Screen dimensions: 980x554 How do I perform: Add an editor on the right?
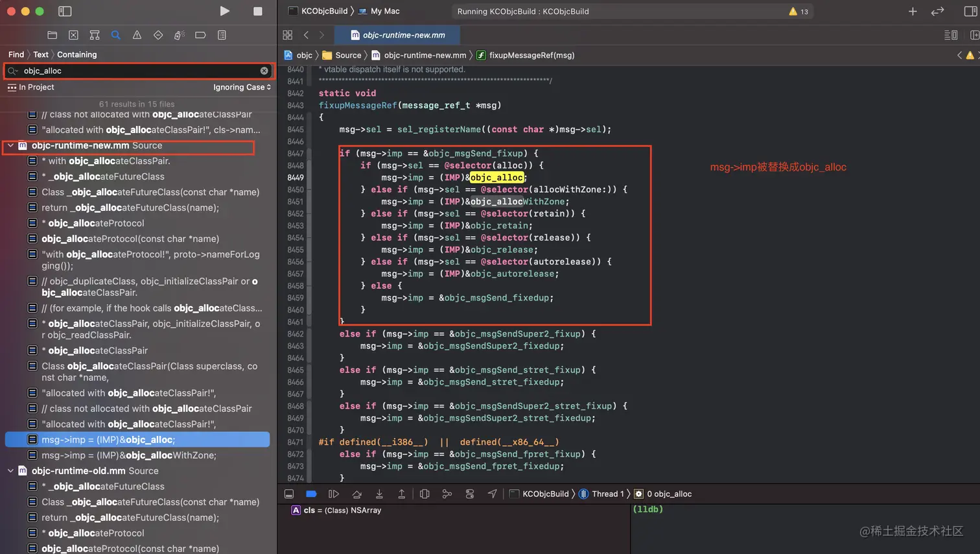tap(974, 35)
